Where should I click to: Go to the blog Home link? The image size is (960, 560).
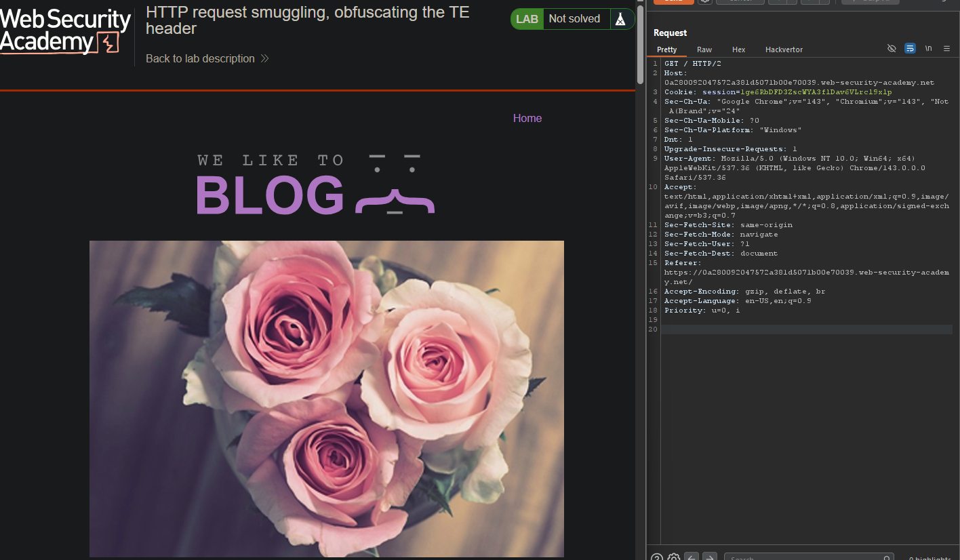tap(527, 118)
